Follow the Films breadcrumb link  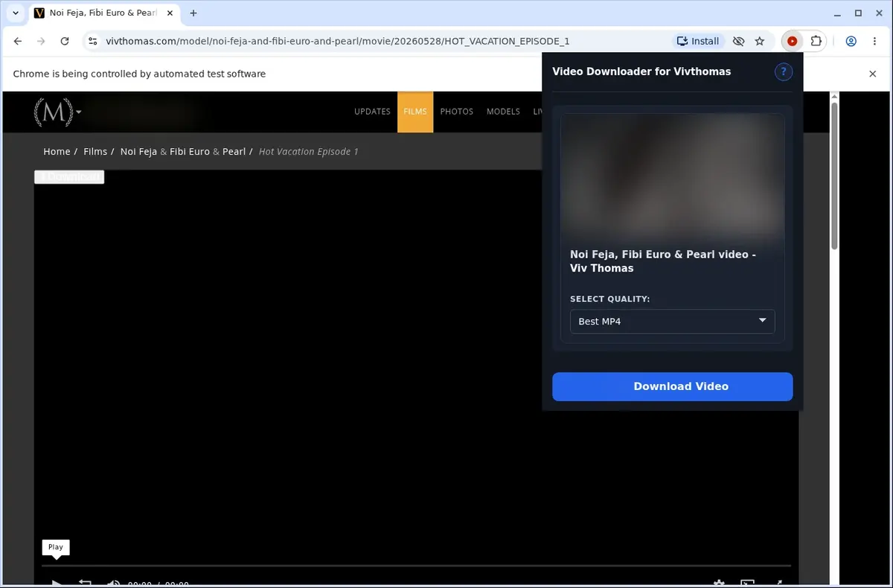[95, 151]
